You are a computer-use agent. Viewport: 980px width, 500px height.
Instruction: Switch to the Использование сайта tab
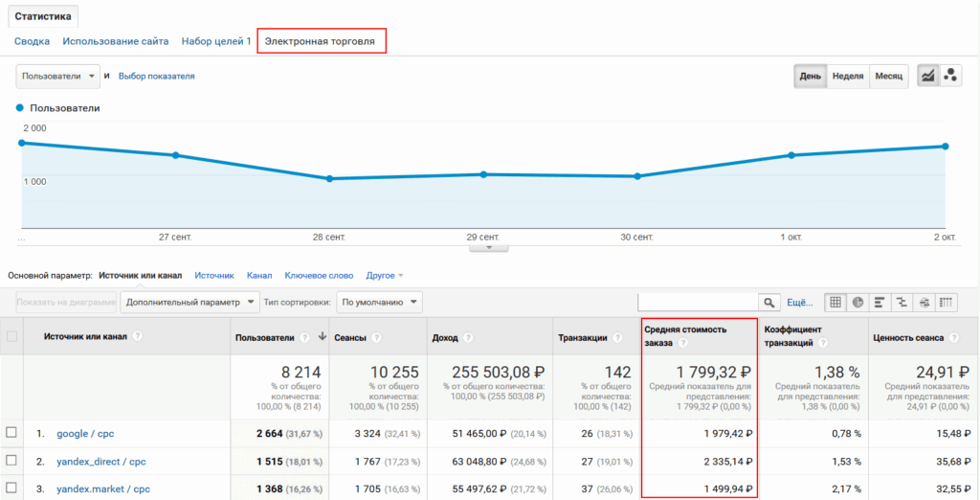(115, 41)
